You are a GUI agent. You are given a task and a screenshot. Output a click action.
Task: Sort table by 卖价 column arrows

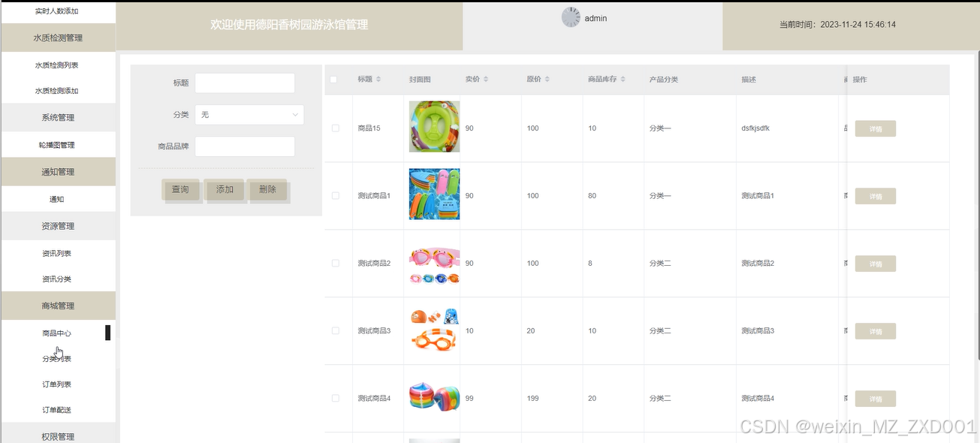click(486, 80)
